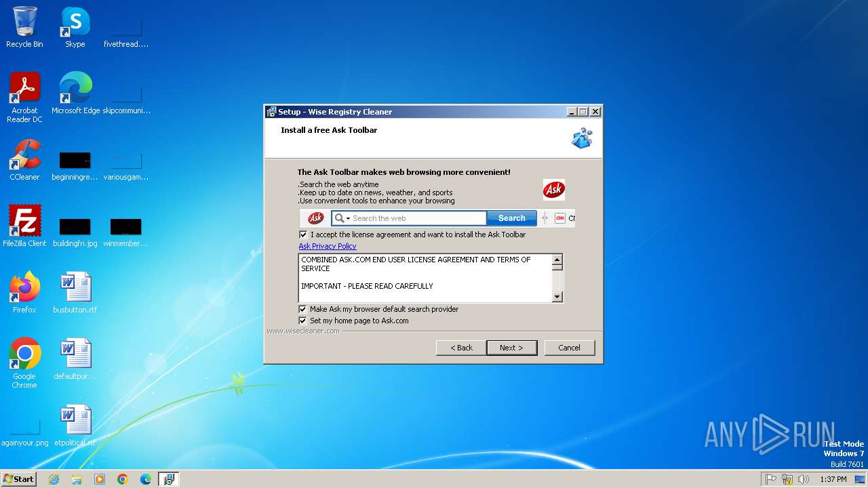Click the network tray icon
Viewport: 868px width, 488px height.
tap(787, 479)
